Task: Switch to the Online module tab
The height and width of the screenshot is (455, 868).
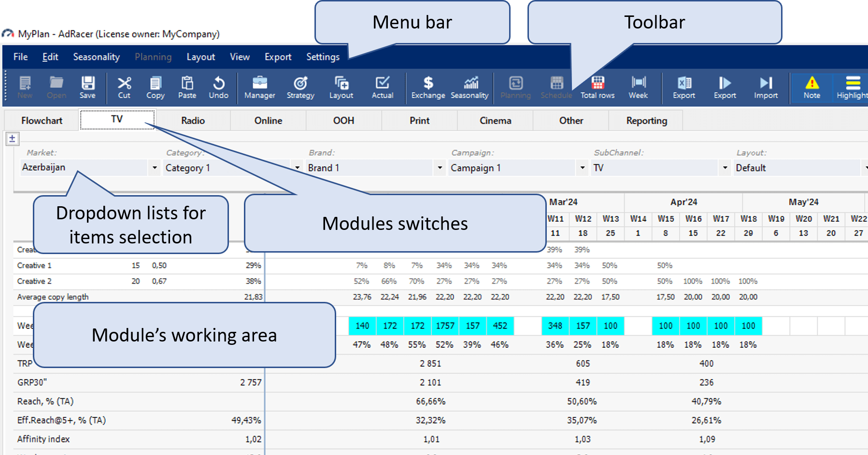Action: pos(268,120)
